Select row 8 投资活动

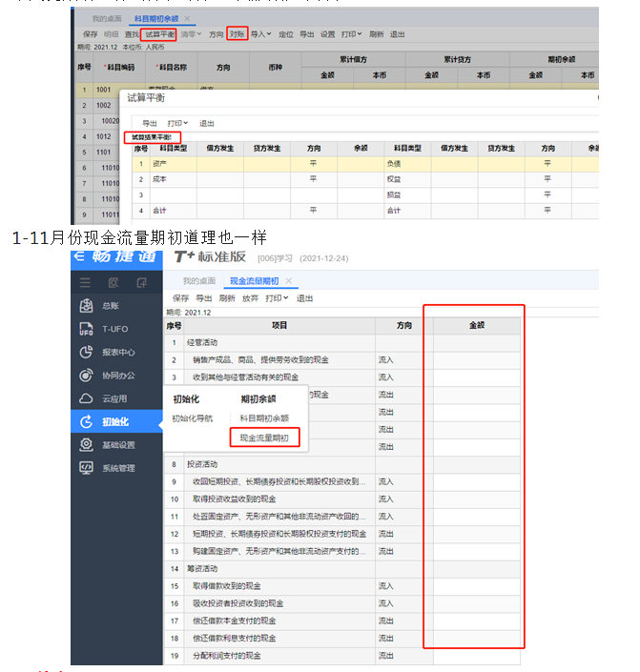point(342,464)
